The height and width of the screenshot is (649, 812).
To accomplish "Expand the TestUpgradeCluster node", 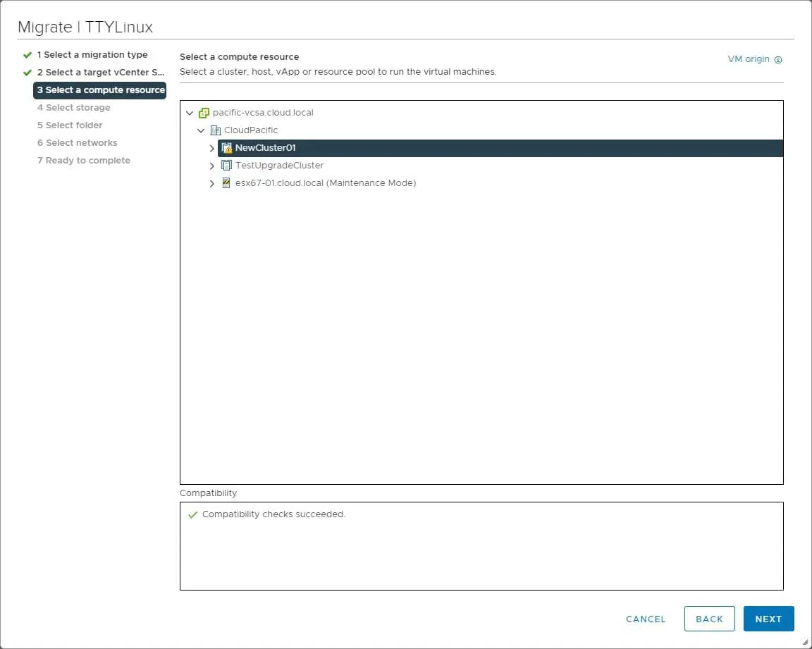I will (x=211, y=166).
